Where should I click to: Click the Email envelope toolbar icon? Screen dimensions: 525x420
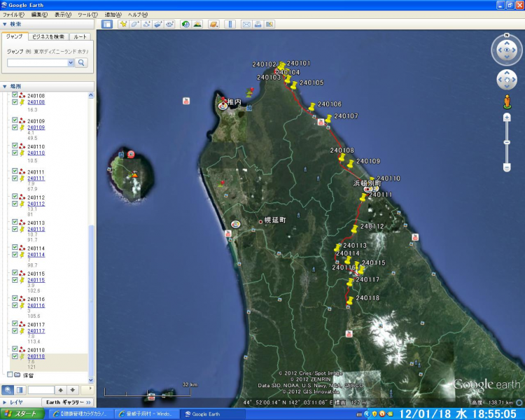click(246, 24)
